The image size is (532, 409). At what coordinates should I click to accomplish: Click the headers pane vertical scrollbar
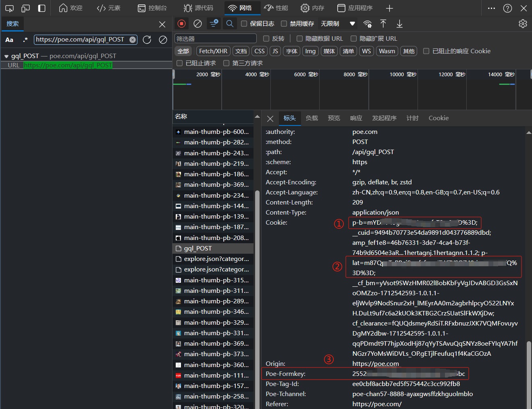tap(529, 375)
